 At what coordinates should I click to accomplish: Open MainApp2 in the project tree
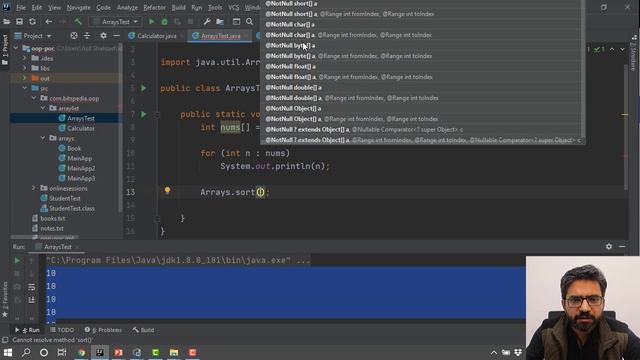click(x=81, y=168)
